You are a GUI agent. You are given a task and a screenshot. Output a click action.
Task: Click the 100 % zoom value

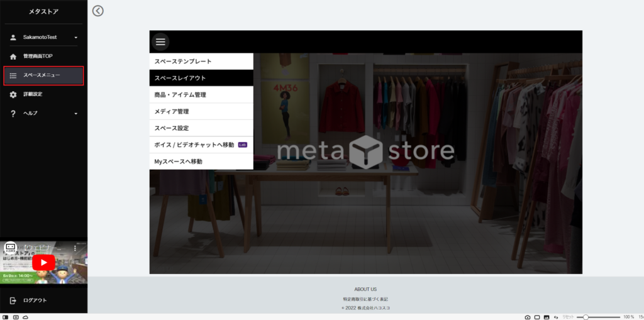[628, 317]
